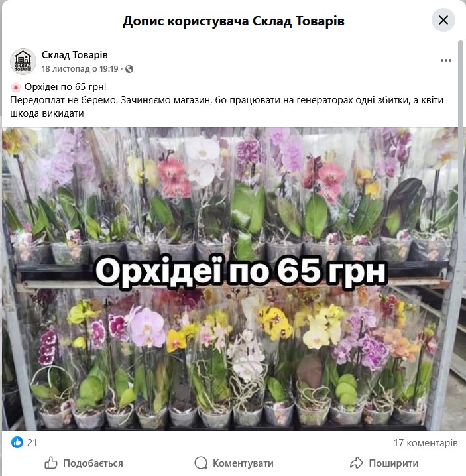
Task: Click the flower emoji in post text
Action: (x=15, y=88)
